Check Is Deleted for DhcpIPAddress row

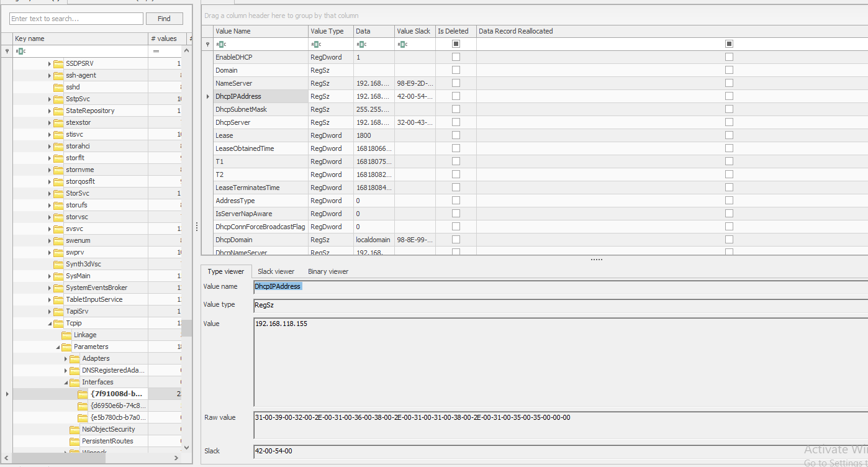point(456,96)
